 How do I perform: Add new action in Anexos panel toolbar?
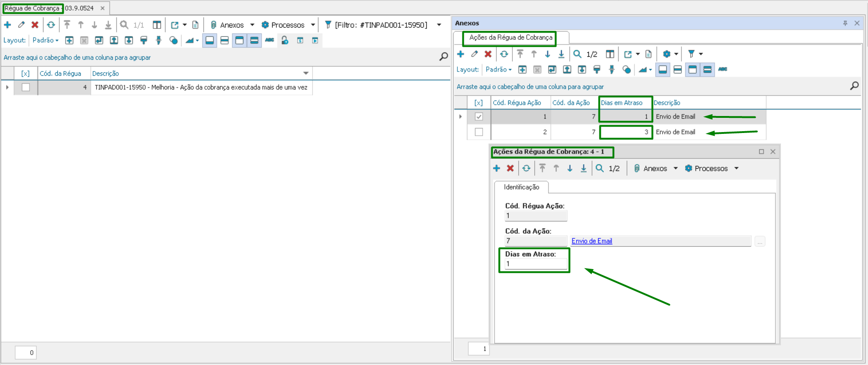click(x=461, y=54)
